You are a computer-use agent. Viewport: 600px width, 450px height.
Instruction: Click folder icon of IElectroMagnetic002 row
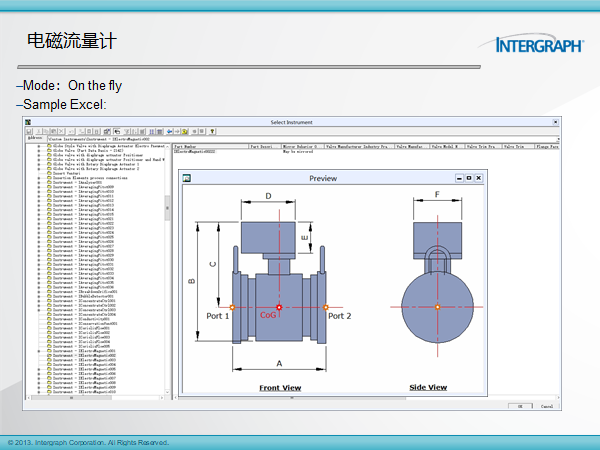[x=49, y=355]
